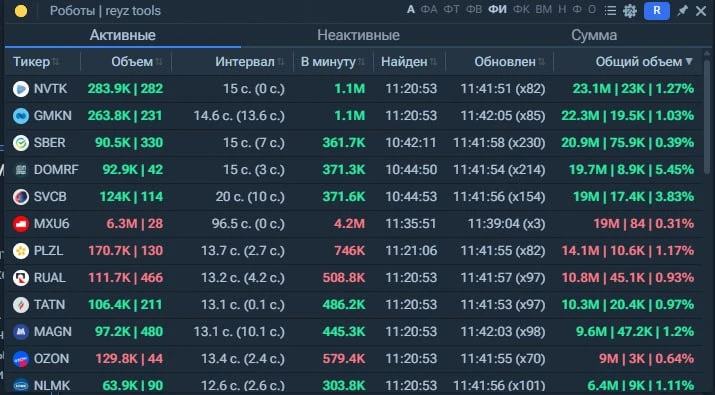Click the blue R button
This screenshot has height=395, width=715.
coord(657,10)
